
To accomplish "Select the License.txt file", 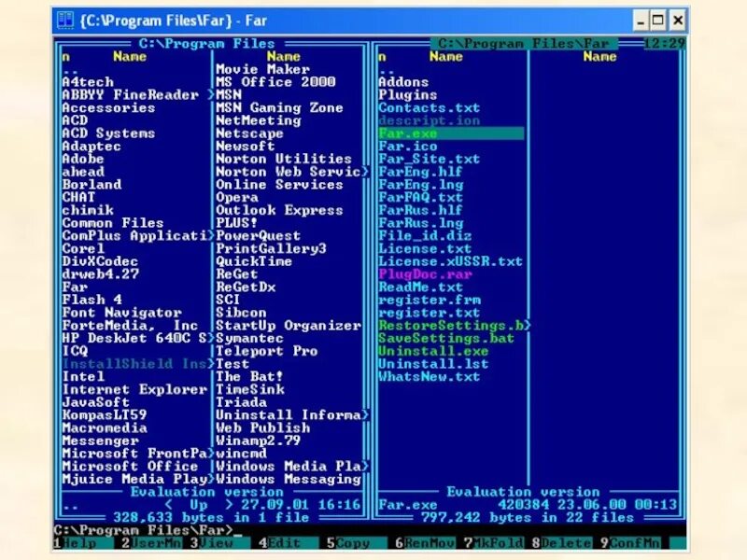I will (x=425, y=248).
